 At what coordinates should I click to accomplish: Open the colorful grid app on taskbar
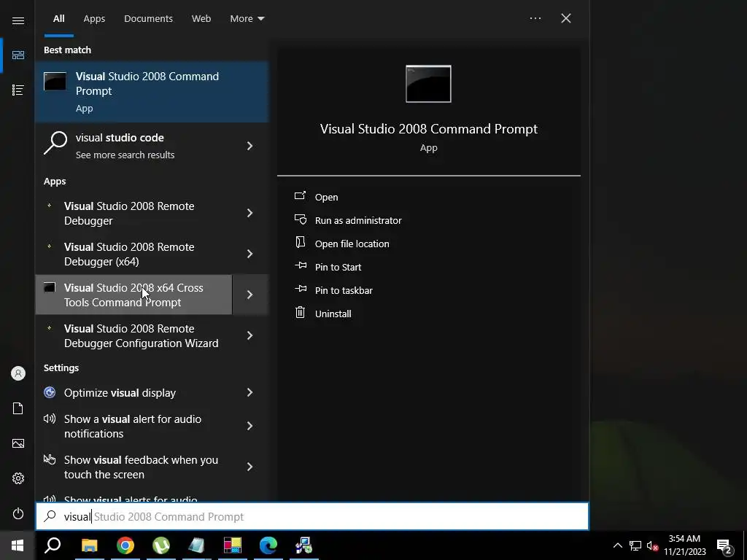(233, 545)
